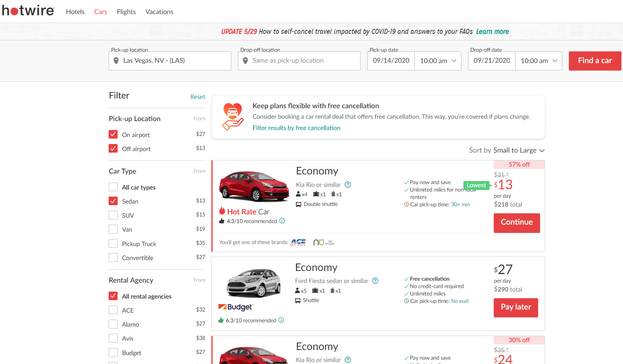Viewport: 623px width, 364px height.
Task: Click the red Kia Rio Hot Rate car image
Action: (x=254, y=186)
